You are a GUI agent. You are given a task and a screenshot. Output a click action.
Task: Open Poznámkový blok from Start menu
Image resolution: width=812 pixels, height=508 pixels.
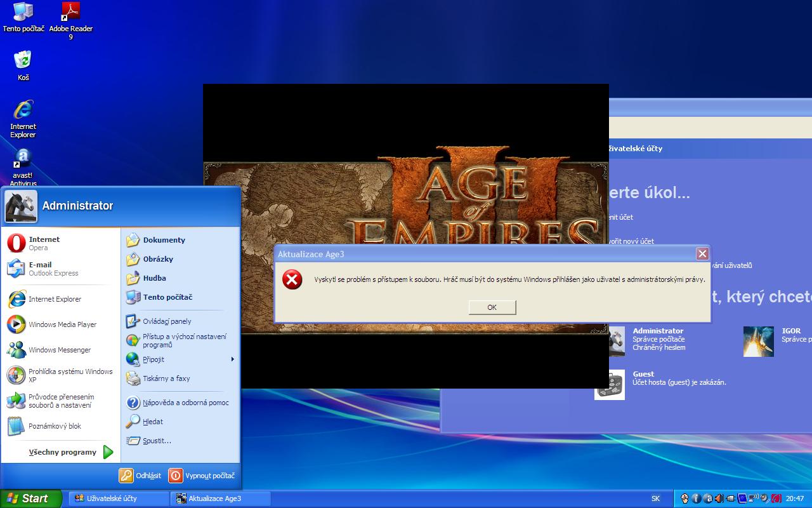55,426
